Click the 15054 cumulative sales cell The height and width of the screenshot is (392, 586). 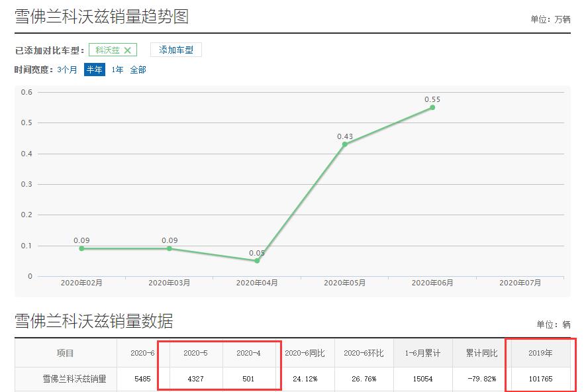(x=422, y=379)
